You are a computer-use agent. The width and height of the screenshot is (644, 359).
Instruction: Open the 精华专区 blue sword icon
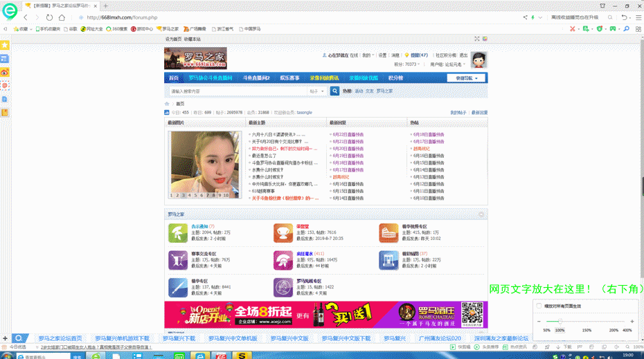click(x=178, y=287)
